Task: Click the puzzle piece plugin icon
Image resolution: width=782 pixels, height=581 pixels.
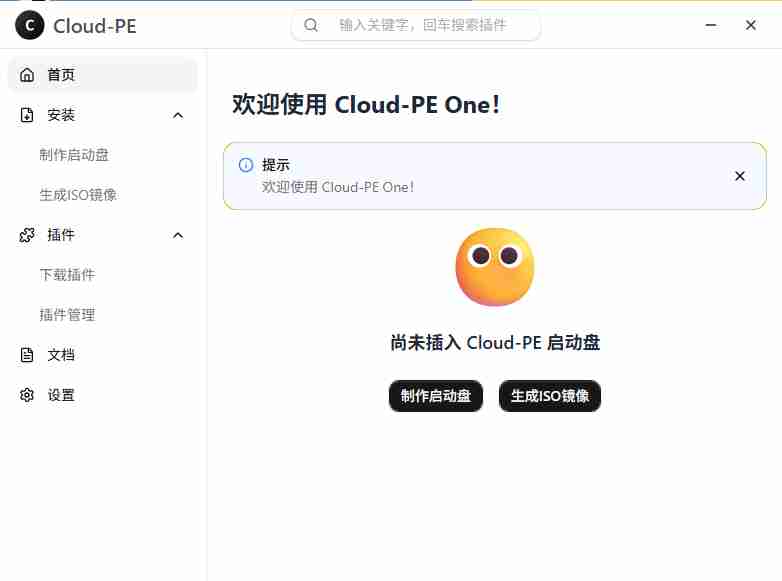Action: point(27,235)
